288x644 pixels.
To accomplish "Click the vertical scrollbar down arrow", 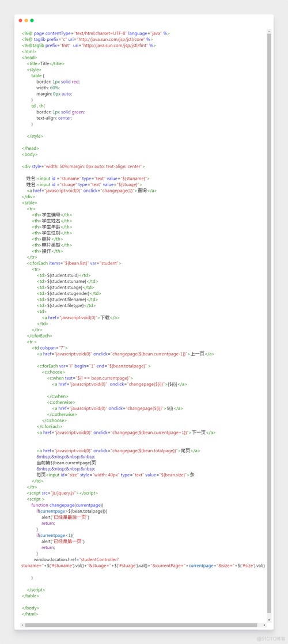I will [x=269, y=619].
